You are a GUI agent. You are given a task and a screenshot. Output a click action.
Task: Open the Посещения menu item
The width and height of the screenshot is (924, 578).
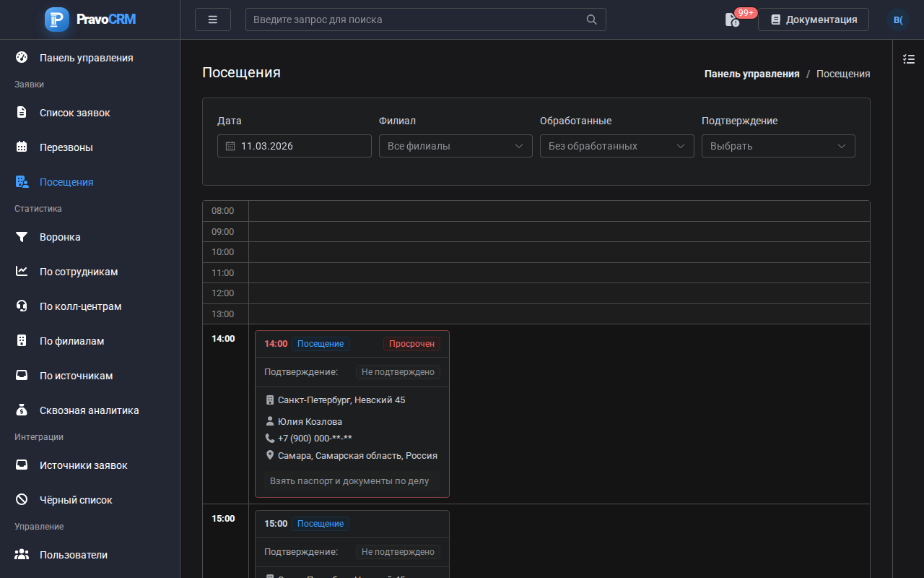(90, 182)
